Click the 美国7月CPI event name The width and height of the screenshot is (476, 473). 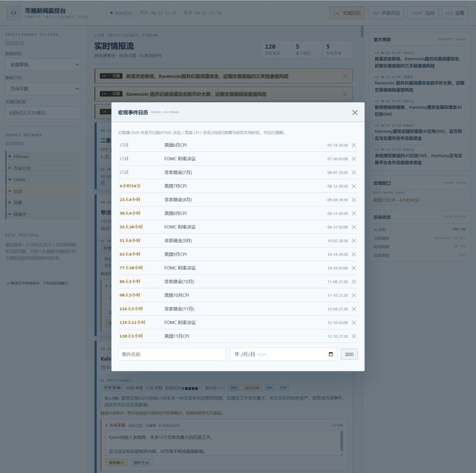[x=176, y=186]
